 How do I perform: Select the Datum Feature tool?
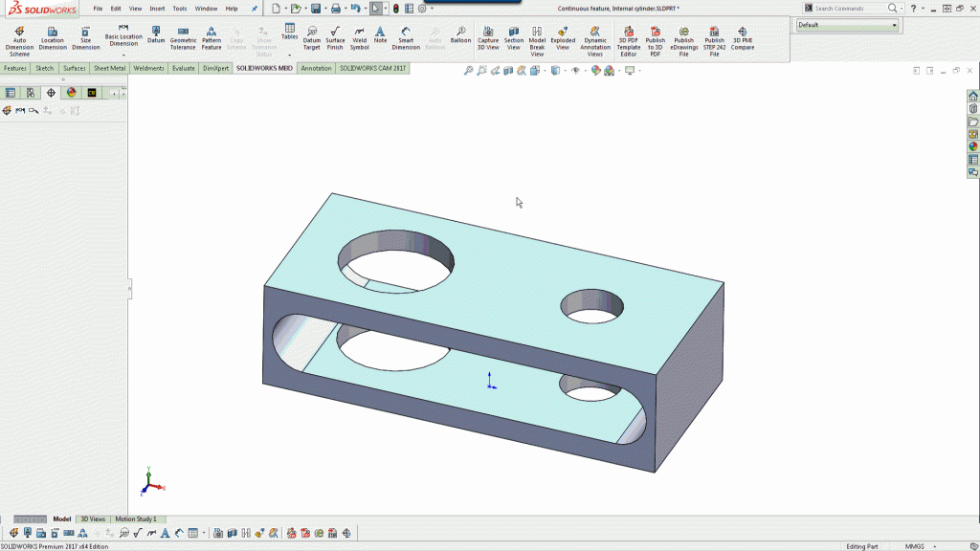pos(155,36)
